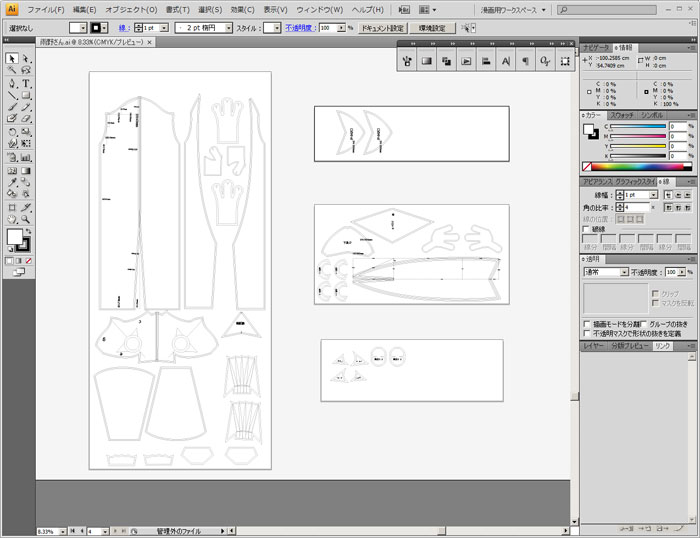700x538 pixels.
Task: Open the paragraph icon in floating panel
Action: (x=526, y=62)
